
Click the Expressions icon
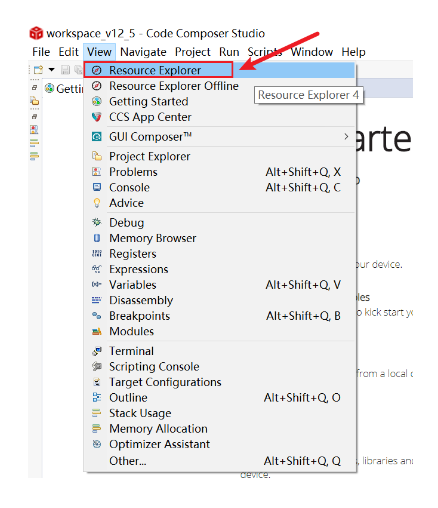click(x=97, y=269)
